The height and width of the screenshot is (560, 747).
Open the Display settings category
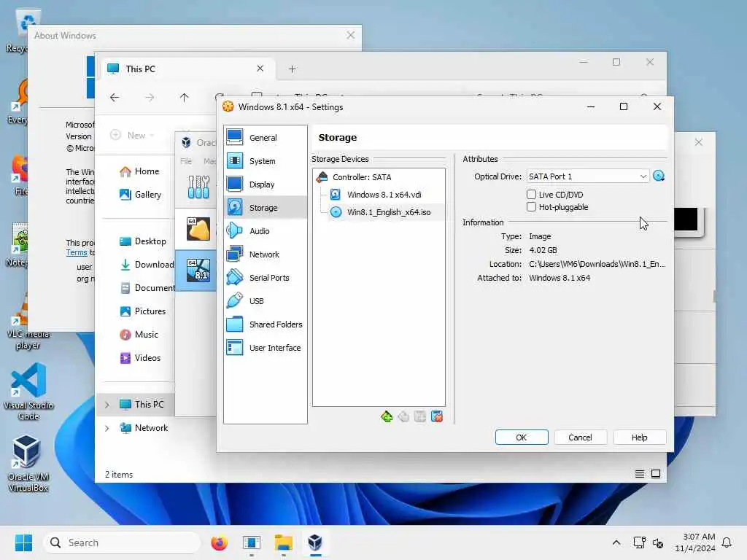click(x=265, y=184)
